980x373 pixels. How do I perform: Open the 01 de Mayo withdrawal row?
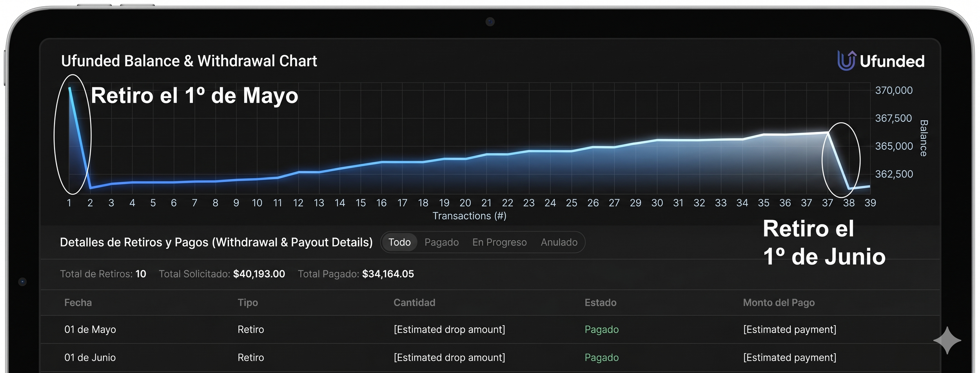(x=490, y=330)
